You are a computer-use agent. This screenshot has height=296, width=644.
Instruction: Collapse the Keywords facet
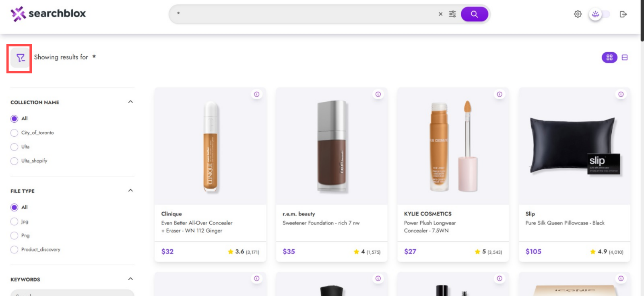(130, 279)
